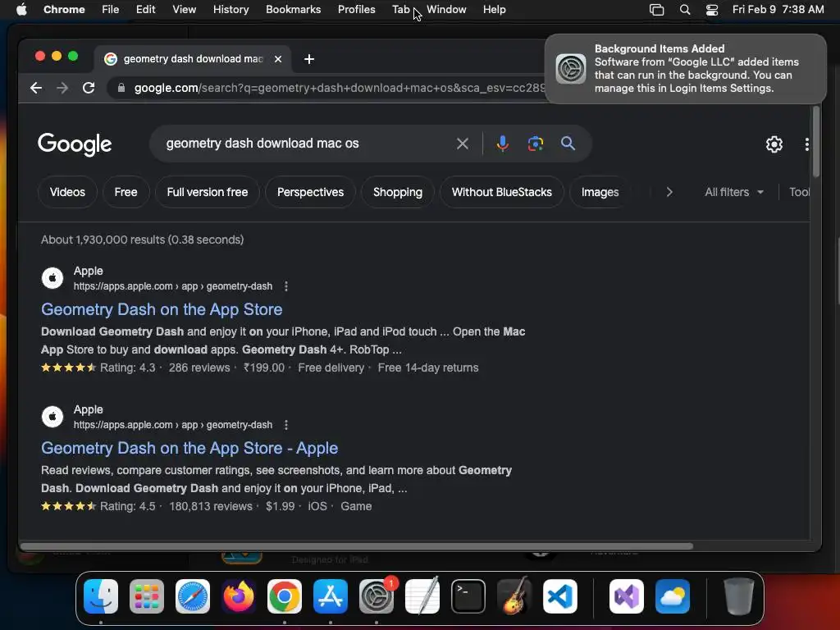Close the geometry dash search tab
Image resolution: width=840 pixels, height=630 pixels.
[278, 59]
